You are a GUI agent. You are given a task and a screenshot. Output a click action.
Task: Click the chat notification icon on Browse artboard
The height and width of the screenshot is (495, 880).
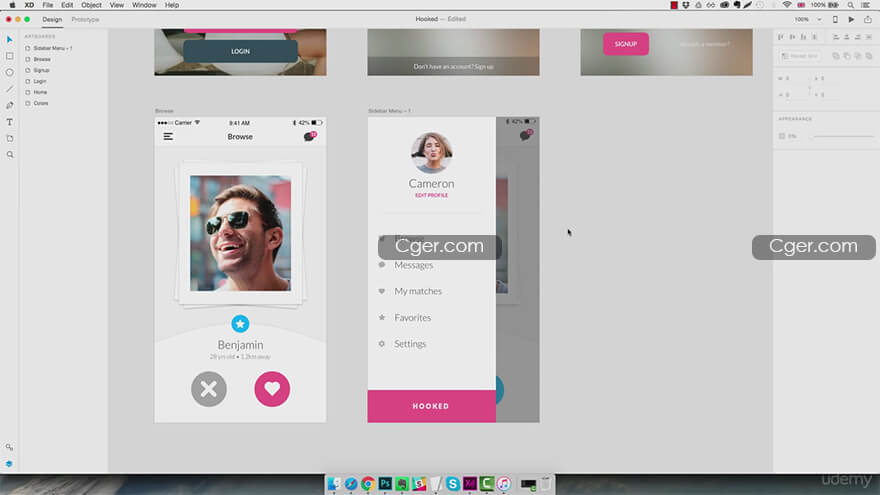pos(310,136)
